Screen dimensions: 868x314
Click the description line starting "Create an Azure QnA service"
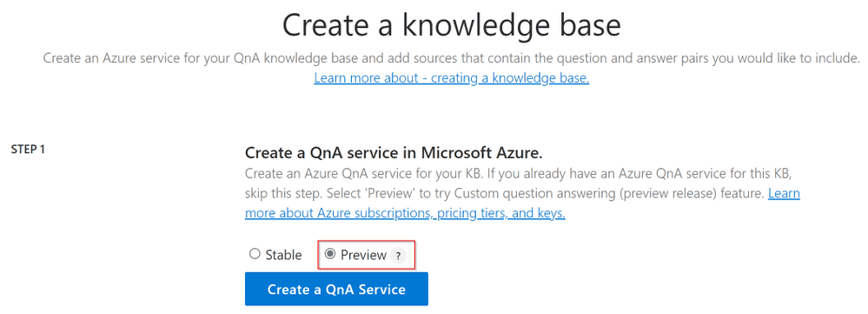point(520,175)
